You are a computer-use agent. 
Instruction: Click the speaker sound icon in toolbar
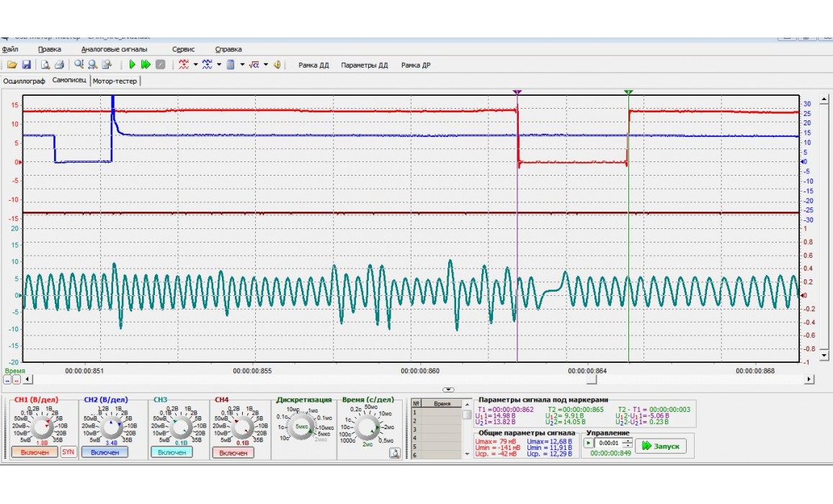[x=277, y=65]
